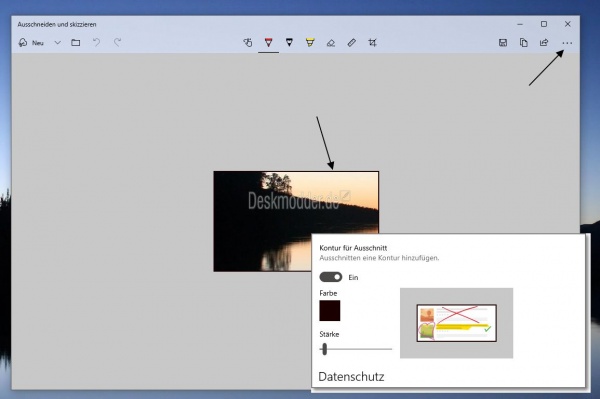
Task: Activate the yellow highlighter tool
Action: coord(310,42)
